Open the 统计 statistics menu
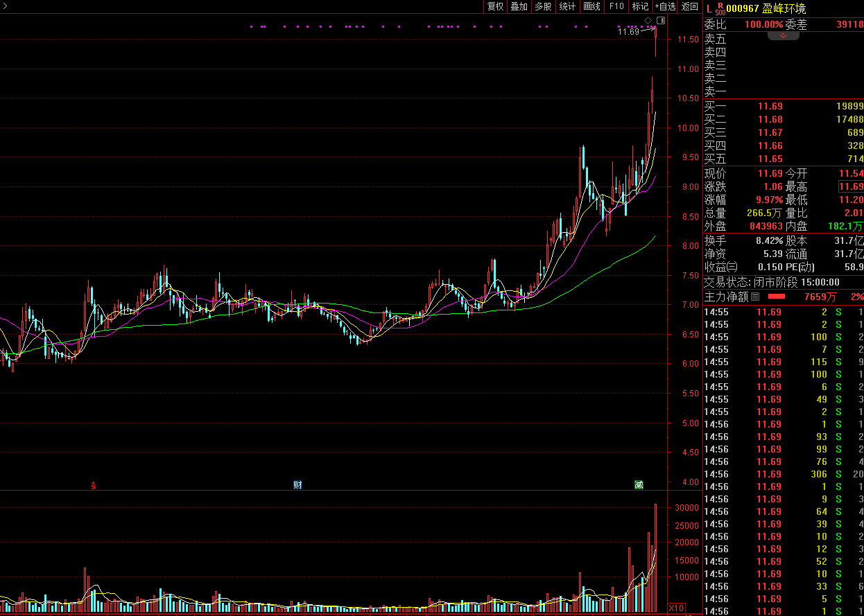 pos(567,7)
